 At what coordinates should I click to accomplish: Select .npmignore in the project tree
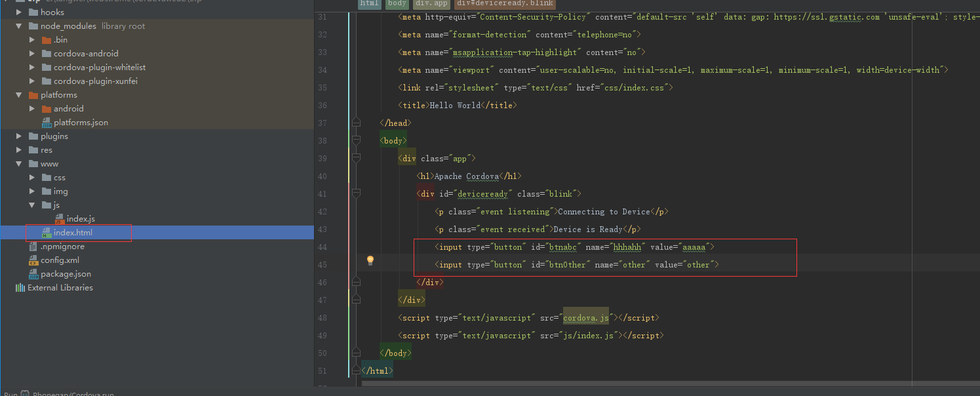62,247
